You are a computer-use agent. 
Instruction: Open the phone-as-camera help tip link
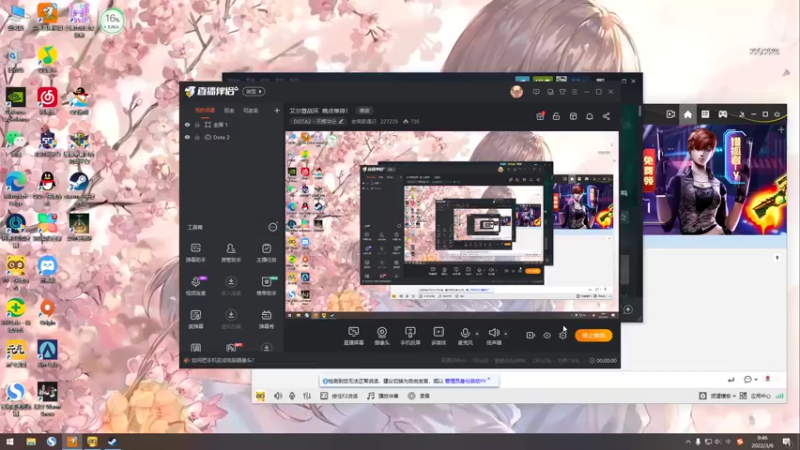coord(222,361)
